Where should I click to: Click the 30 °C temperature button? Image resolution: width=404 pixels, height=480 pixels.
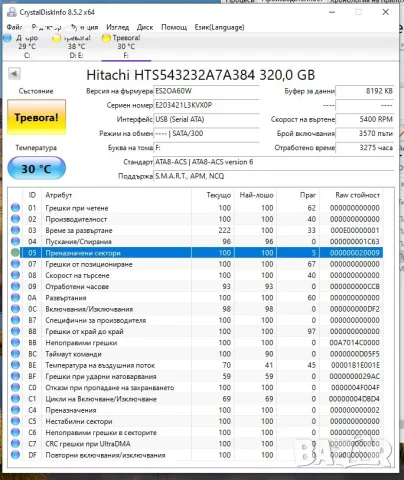click(36, 169)
